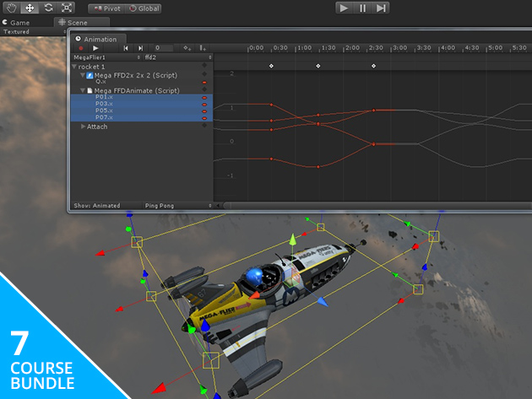The height and width of the screenshot is (399, 532).
Task: Expand the Attach item
Action: 83,126
